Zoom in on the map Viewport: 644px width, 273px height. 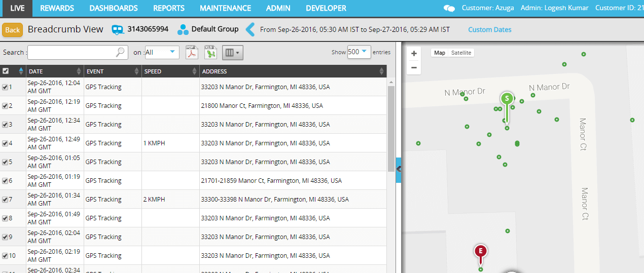pos(414,53)
